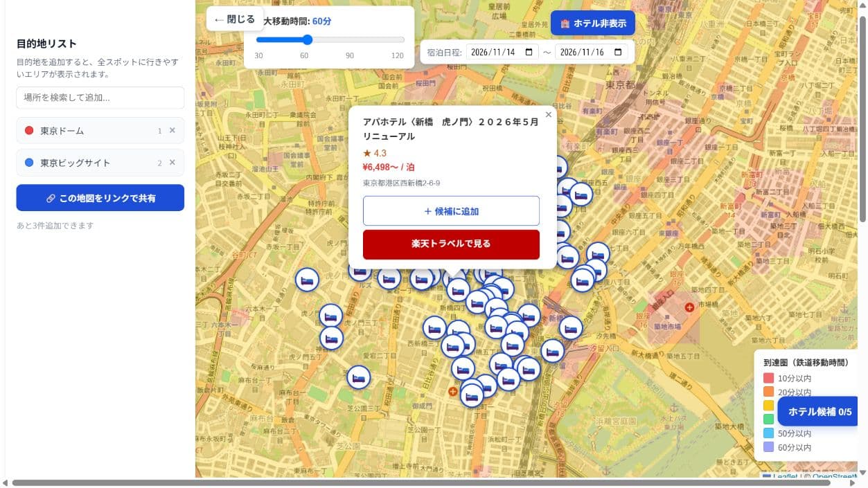This screenshot has width=868, height=488.
Task: Click the 10分以内 legend entry
Action: [788, 378]
